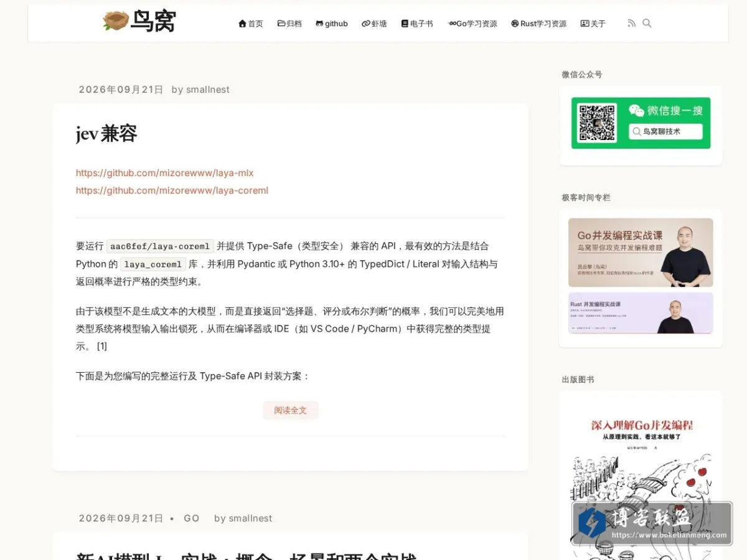747x560 pixels.
Task: Click the bird nest logo icon
Action: coord(116,21)
